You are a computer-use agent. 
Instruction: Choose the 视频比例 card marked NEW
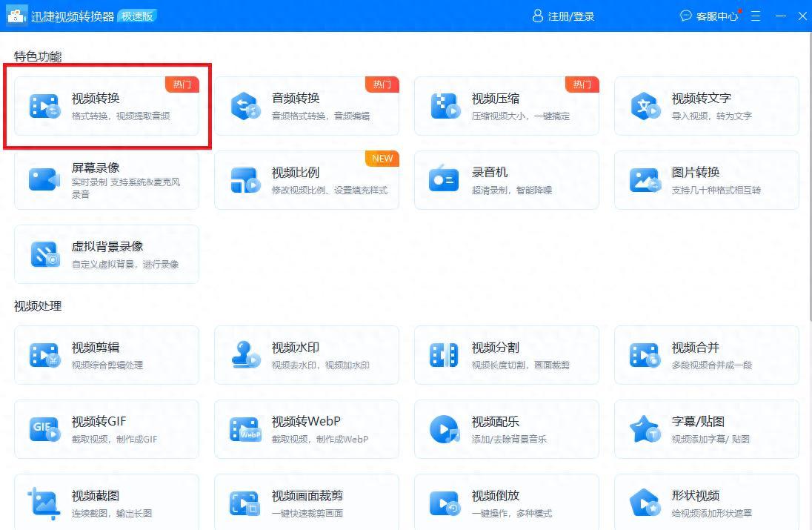point(307,180)
